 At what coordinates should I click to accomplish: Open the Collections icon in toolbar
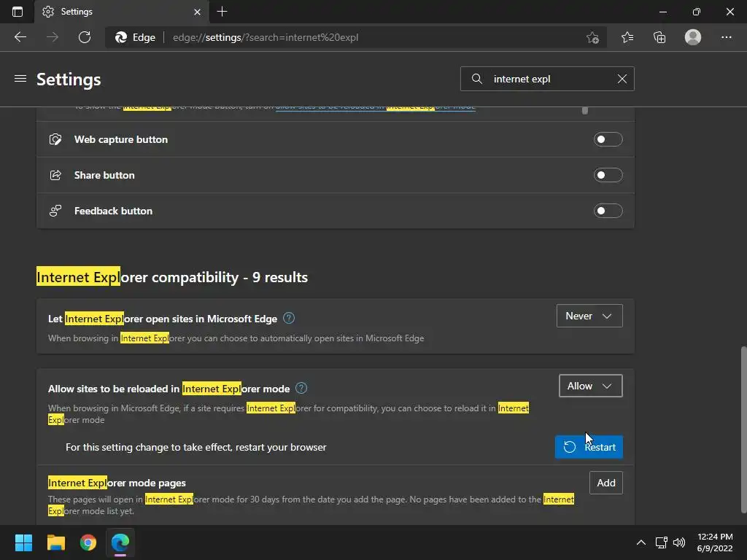659,37
